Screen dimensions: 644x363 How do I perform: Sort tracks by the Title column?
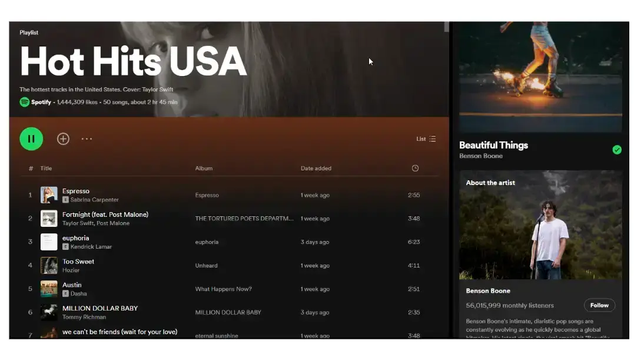coord(46,168)
